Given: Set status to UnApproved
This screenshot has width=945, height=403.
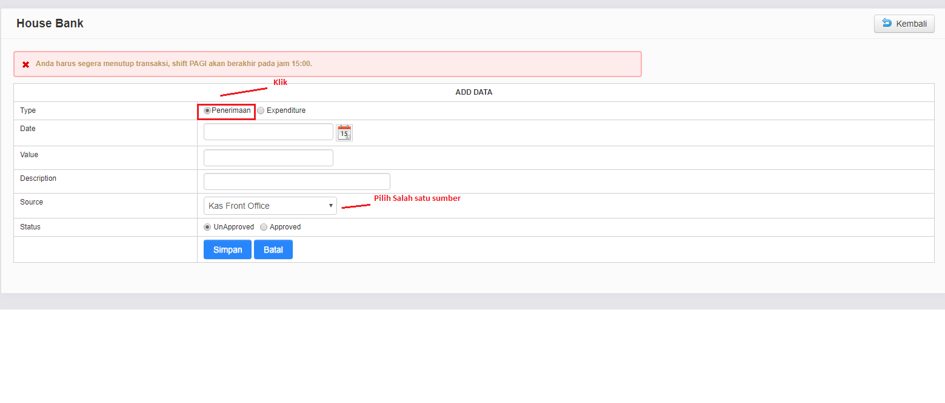Looking at the screenshot, I should 208,227.
